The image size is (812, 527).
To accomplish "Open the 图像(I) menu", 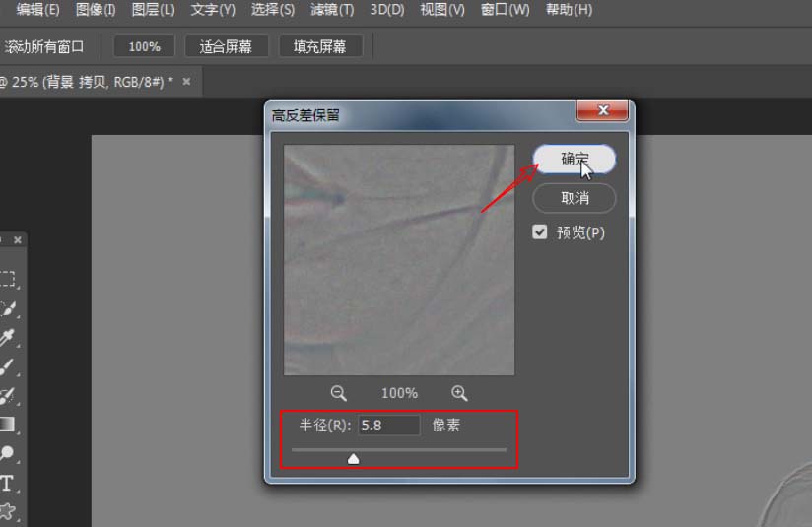I will (96, 9).
